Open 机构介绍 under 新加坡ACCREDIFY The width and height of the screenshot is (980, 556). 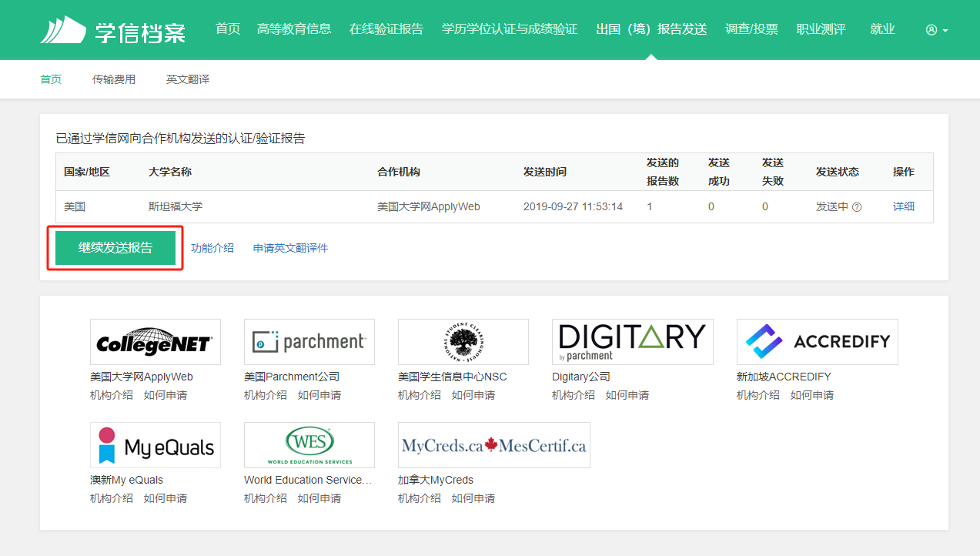(758, 395)
